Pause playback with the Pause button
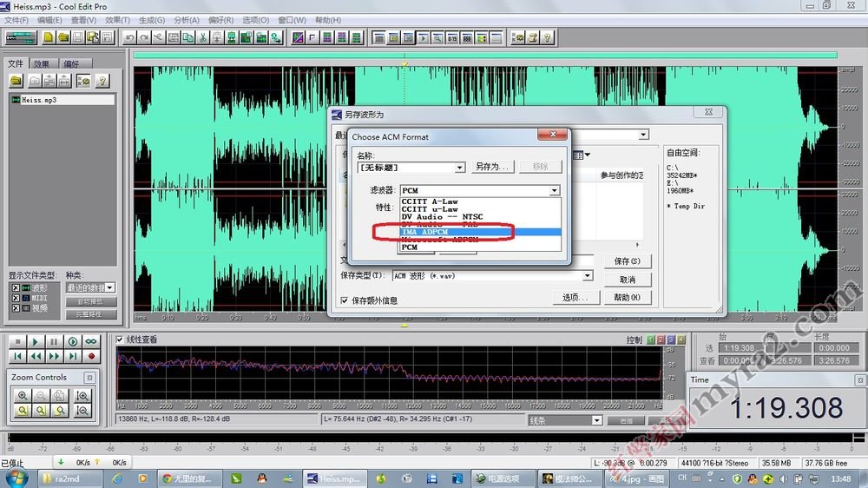This screenshot has width=868, height=488. tap(54, 342)
